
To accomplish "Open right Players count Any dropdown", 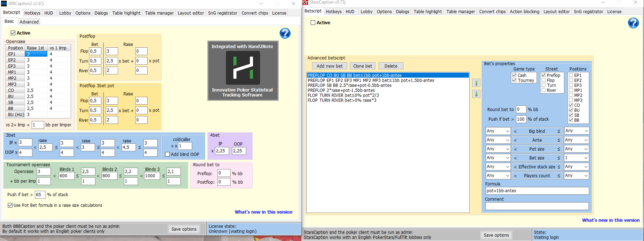I will pyautogui.click(x=576, y=175).
